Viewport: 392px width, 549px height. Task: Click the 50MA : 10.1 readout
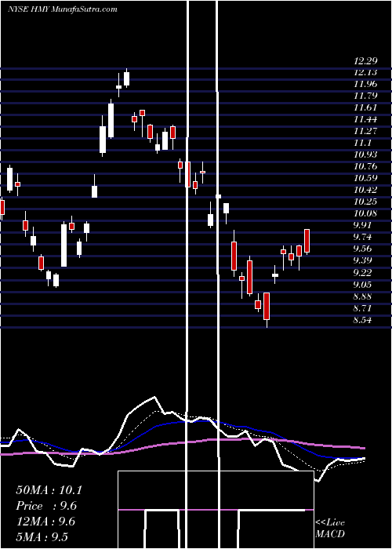(x=49, y=490)
